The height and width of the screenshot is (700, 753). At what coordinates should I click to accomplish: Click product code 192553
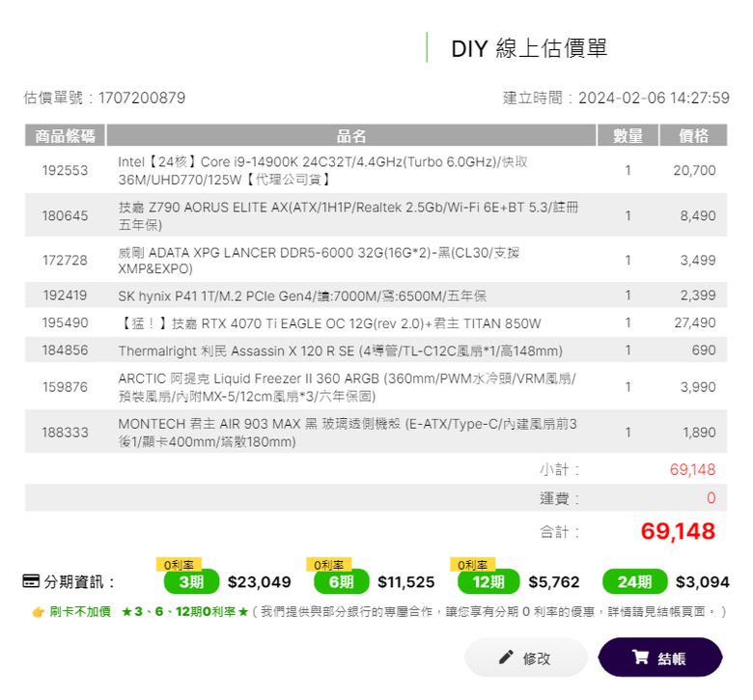(65, 170)
